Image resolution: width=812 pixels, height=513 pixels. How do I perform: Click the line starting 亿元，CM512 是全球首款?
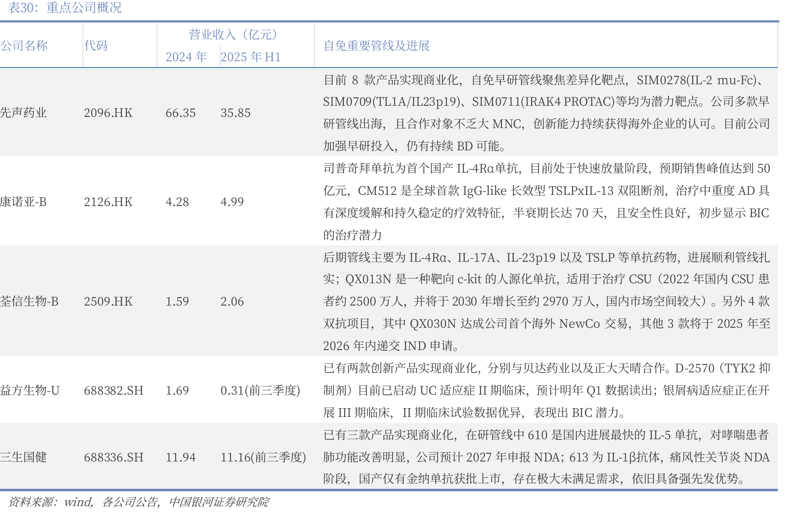click(x=546, y=191)
